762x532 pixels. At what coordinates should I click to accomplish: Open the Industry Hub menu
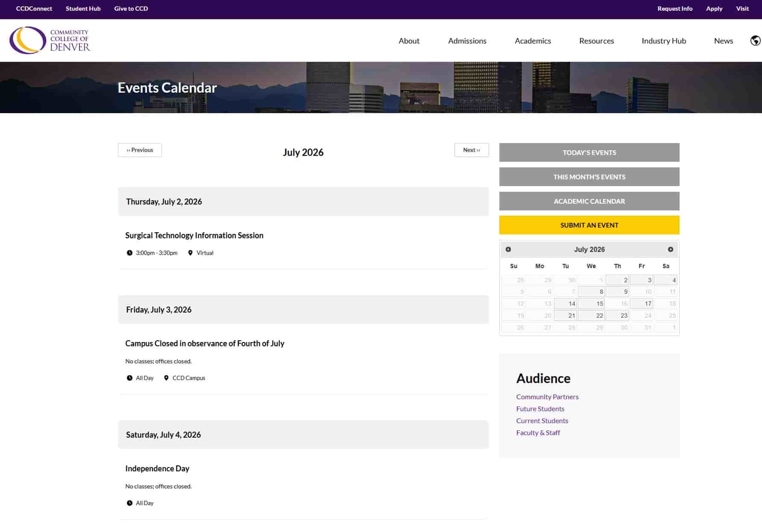664,41
